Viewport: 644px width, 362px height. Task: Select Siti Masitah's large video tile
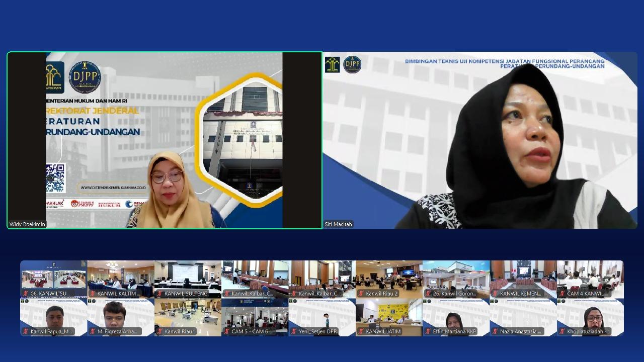click(479, 140)
